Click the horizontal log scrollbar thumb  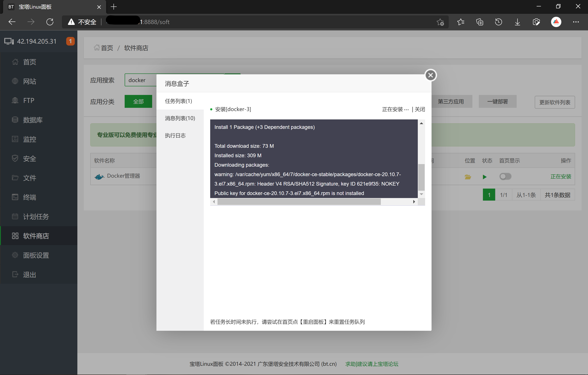click(299, 202)
